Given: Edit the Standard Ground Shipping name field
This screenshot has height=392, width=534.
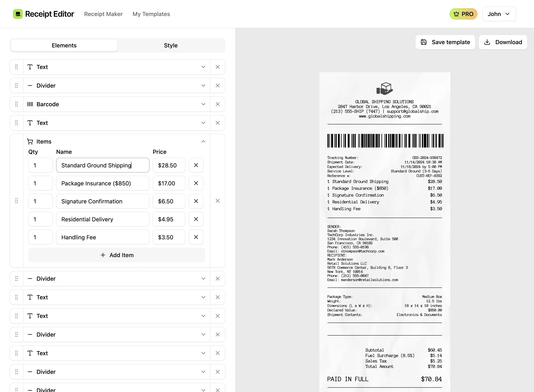Looking at the screenshot, I should [x=103, y=165].
